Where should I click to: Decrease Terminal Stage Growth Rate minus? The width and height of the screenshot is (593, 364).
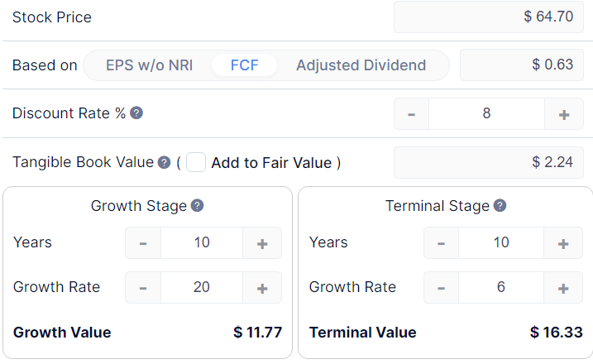click(441, 288)
